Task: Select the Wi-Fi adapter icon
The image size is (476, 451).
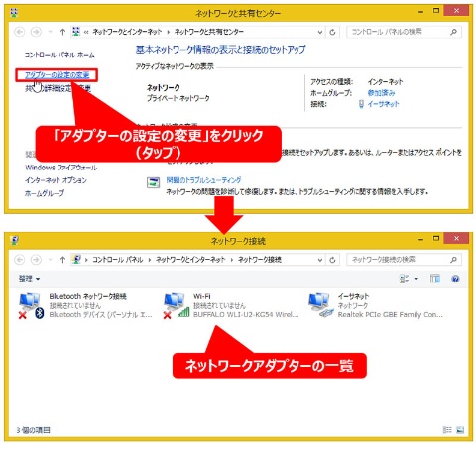Action: coord(177,306)
